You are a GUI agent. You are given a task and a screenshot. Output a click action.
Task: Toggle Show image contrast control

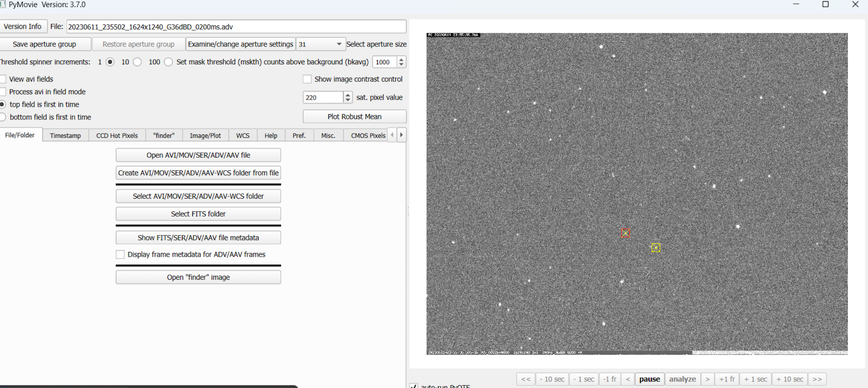coord(307,79)
